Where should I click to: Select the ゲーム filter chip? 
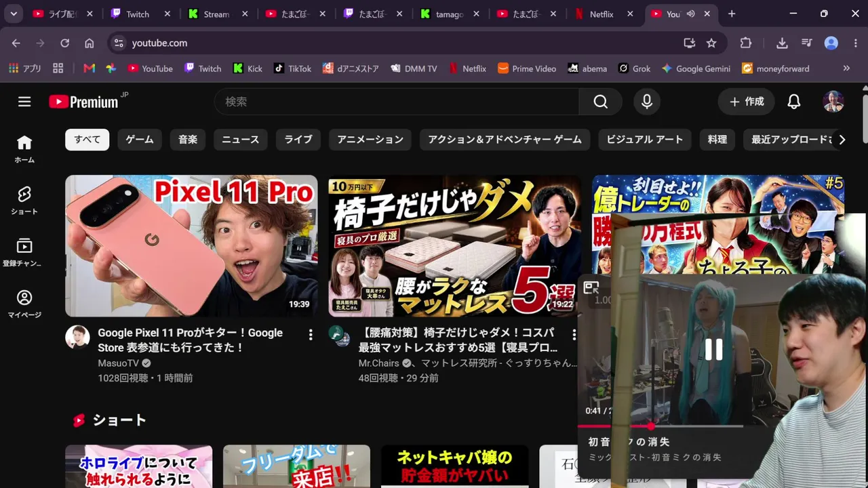[140, 140]
